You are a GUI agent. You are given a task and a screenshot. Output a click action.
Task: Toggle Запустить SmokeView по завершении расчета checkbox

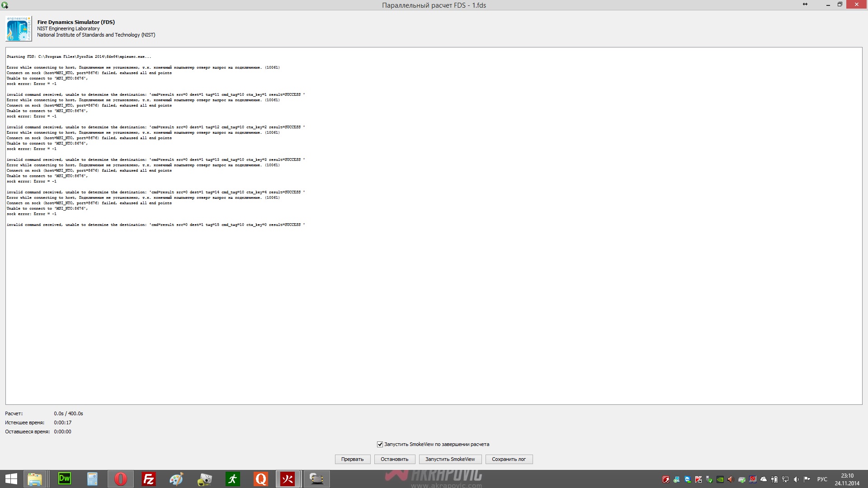coord(380,445)
